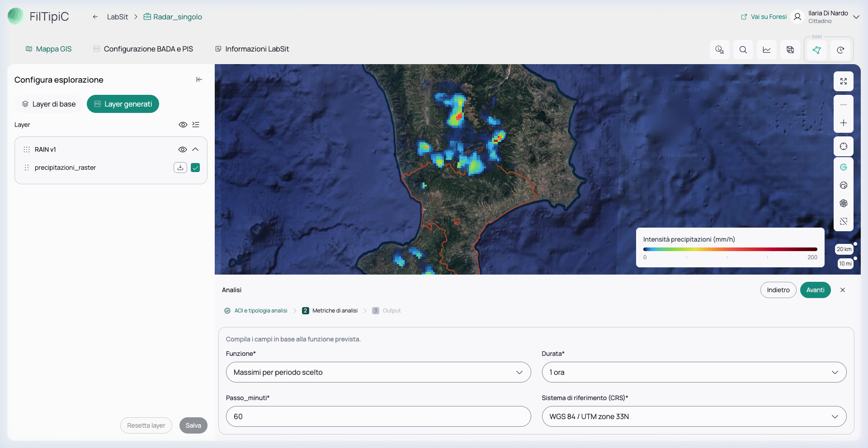Click the FilTipiC logo icon
This screenshot has width=868, height=448.
tap(15, 16)
